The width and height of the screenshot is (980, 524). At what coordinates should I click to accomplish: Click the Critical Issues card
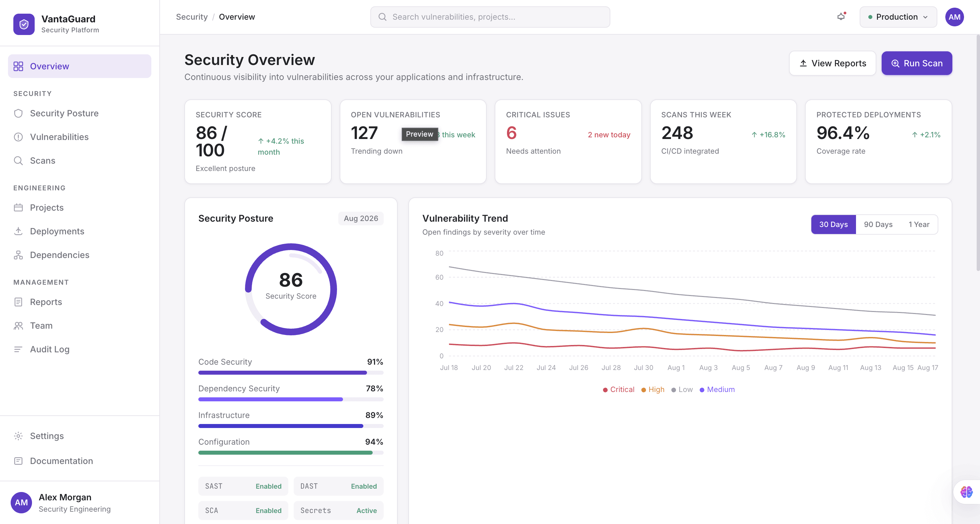568,142
